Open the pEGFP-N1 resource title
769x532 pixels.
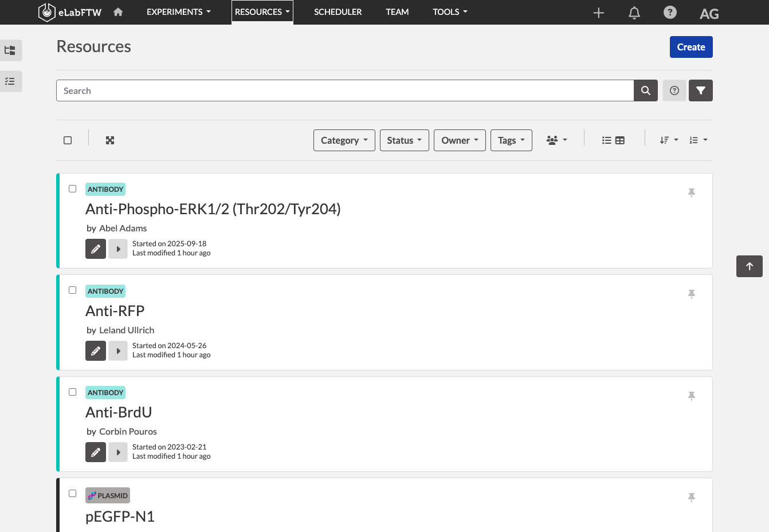point(120,517)
